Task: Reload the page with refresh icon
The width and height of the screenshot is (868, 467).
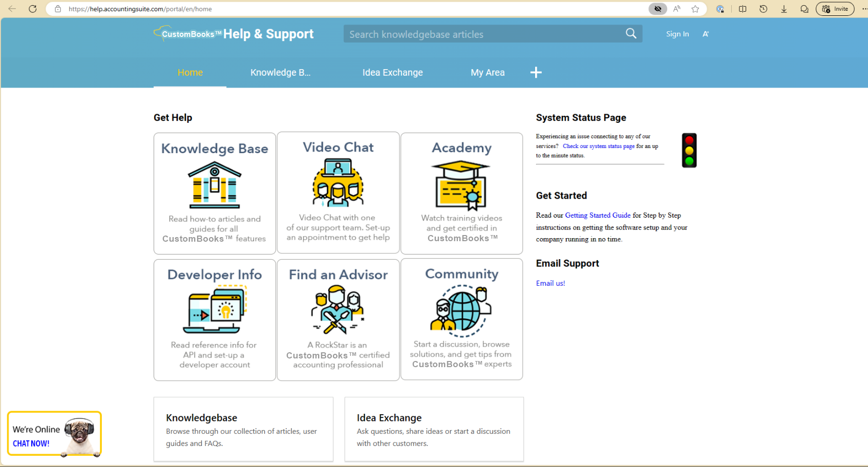Action: click(32, 9)
